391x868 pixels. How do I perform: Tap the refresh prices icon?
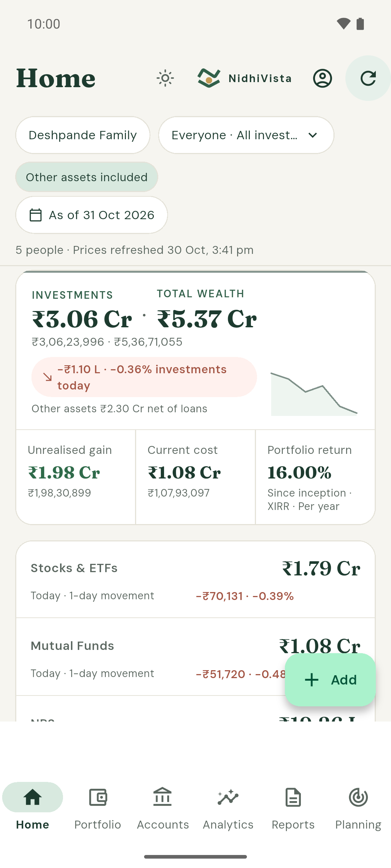tap(368, 78)
